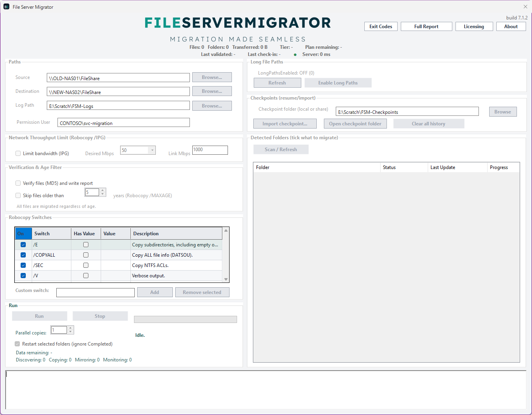Screen dimensions: 532x415
Task: Click the Log Path field
Action: point(118,106)
